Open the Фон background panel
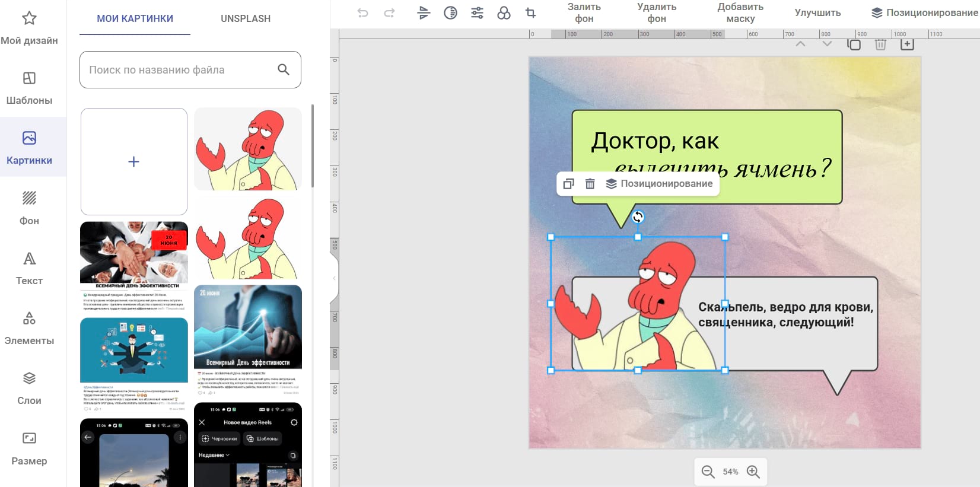 (x=29, y=208)
